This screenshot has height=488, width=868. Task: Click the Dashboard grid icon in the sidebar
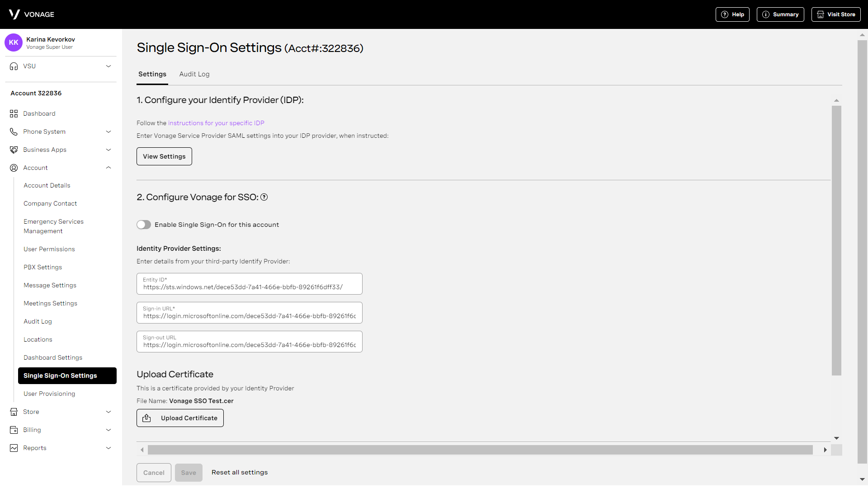click(14, 113)
